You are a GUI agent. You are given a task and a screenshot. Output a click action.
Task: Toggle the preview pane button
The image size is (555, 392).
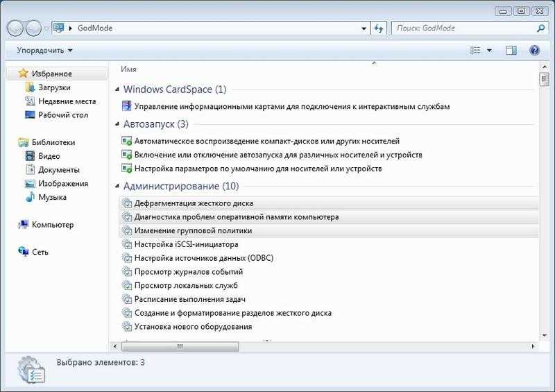(x=511, y=50)
